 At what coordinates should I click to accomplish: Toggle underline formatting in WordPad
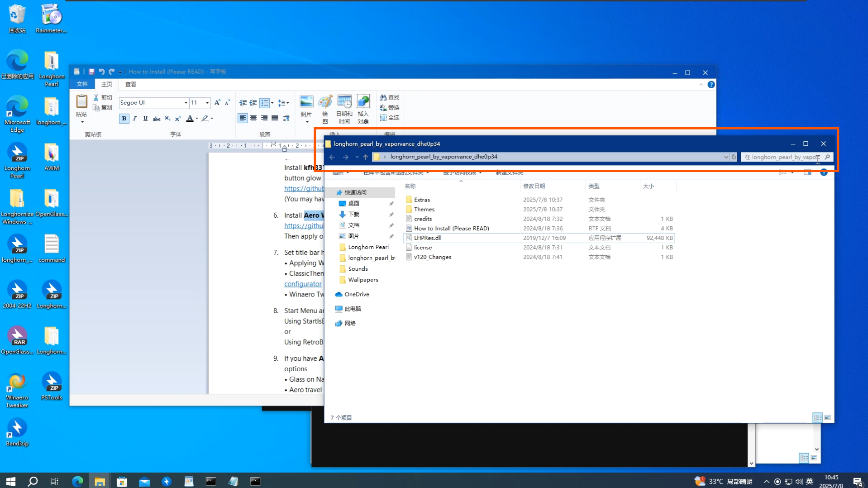click(x=145, y=119)
